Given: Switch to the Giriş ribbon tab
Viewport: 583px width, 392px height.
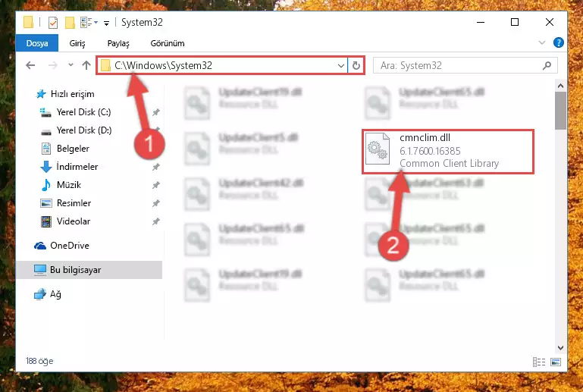Looking at the screenshot, I should [77, 43].
